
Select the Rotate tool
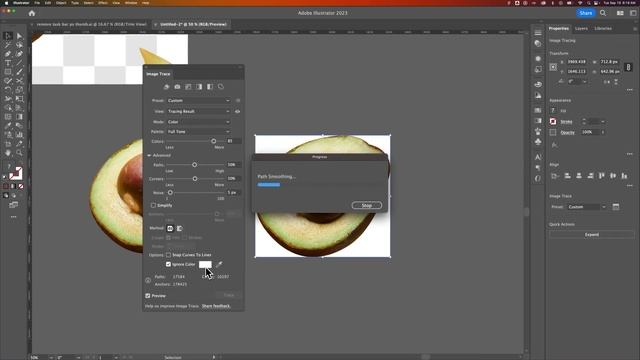click(x=8, y=90)
